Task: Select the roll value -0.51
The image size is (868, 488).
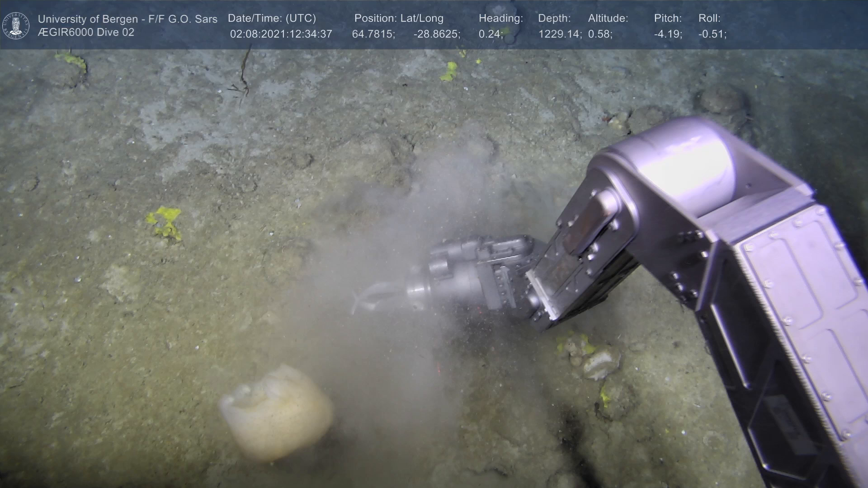Action: 712,34
